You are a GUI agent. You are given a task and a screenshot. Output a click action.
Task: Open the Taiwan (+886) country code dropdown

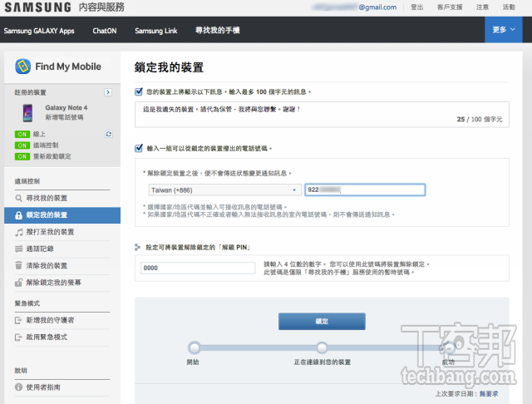(x=224, y=190)
